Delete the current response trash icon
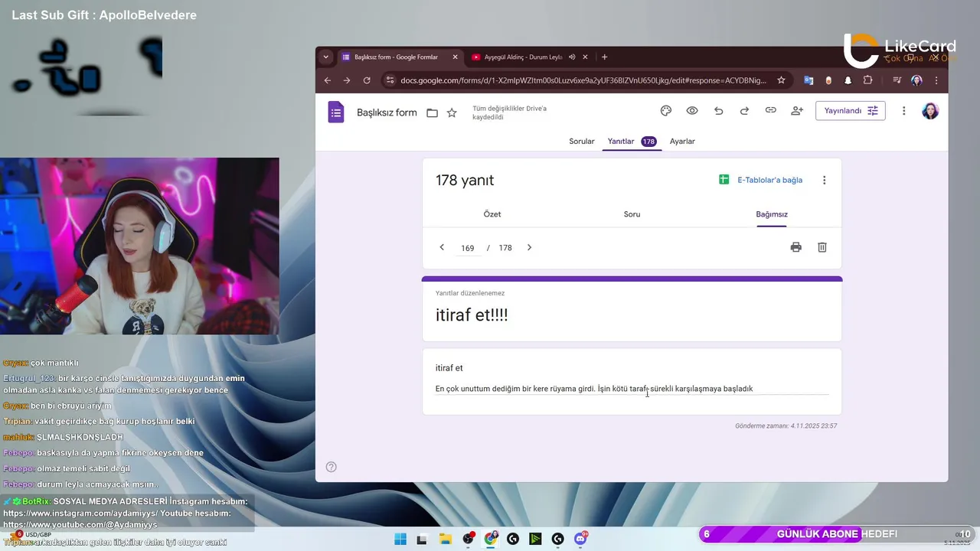The height and width of the screenshot is (551, 980). point(822,247)
